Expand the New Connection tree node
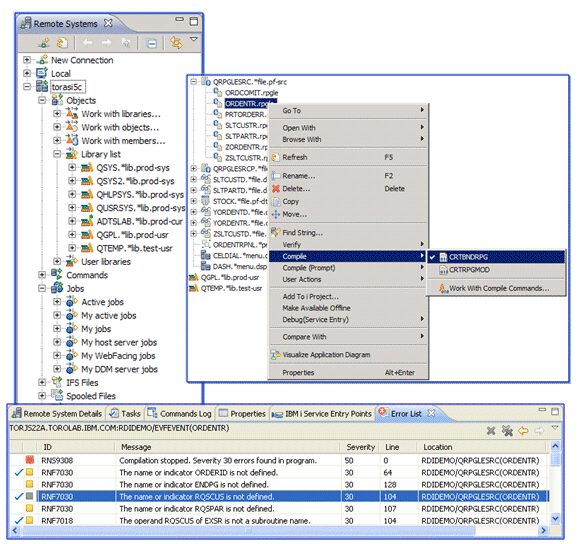Viewport: 580px width, 544px height. point(27,60)
